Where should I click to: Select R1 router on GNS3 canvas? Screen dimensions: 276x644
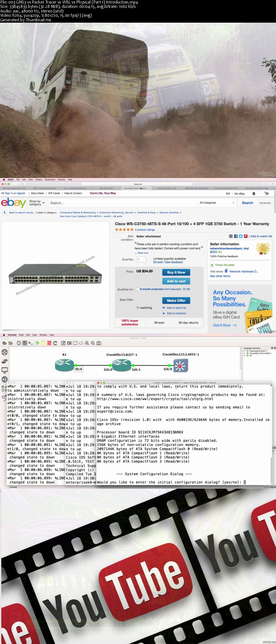click(64, 365)
